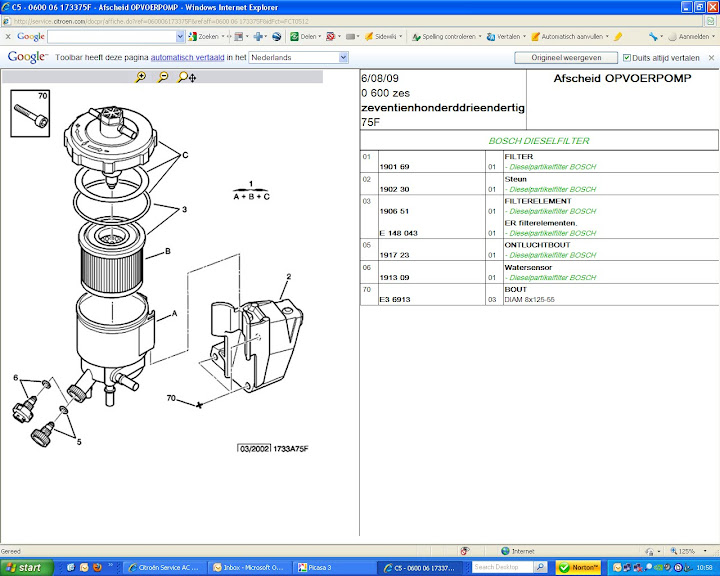Click the blue plus icon in Google toolbar
Viewport: 720px width, 576px height.
click(258, 36)
